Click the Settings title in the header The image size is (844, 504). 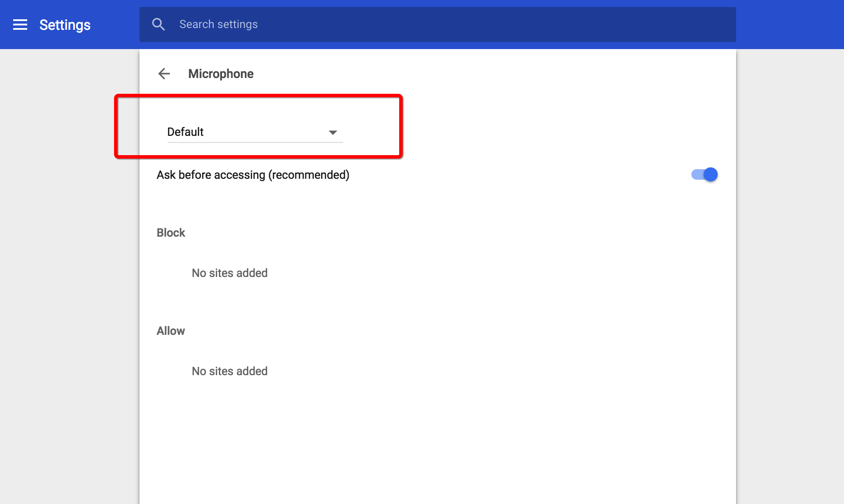click(64, 25)
